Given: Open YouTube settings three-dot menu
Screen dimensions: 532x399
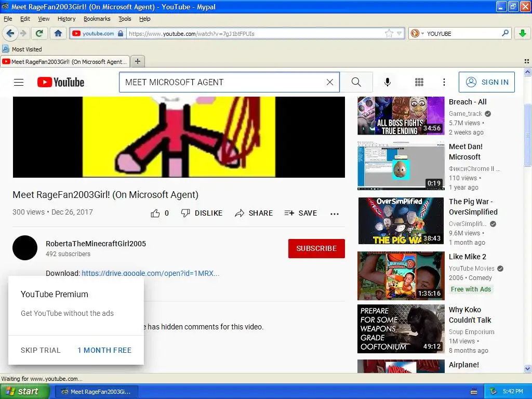Looking at the screenshot, I should click(444, 82).
